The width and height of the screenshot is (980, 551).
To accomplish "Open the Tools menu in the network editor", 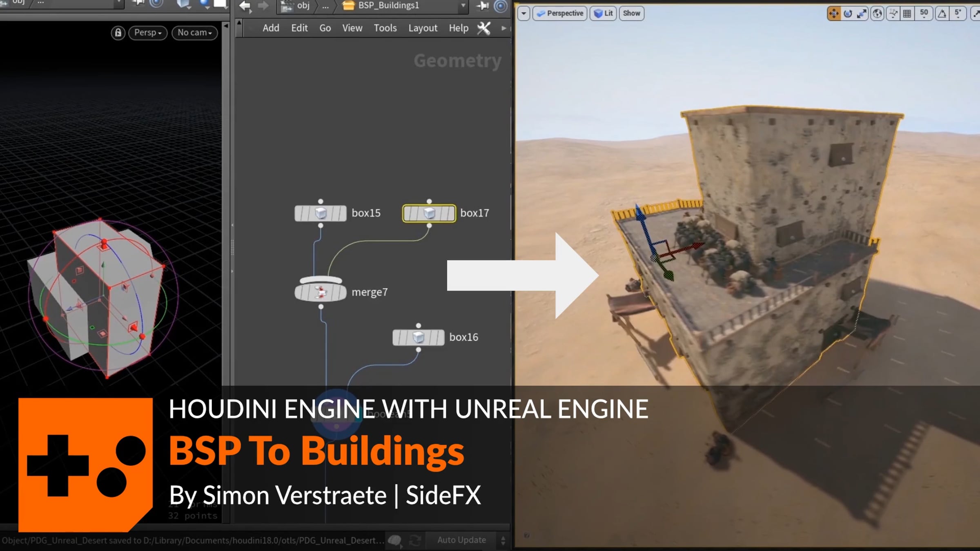I will (x=385, y=28).
